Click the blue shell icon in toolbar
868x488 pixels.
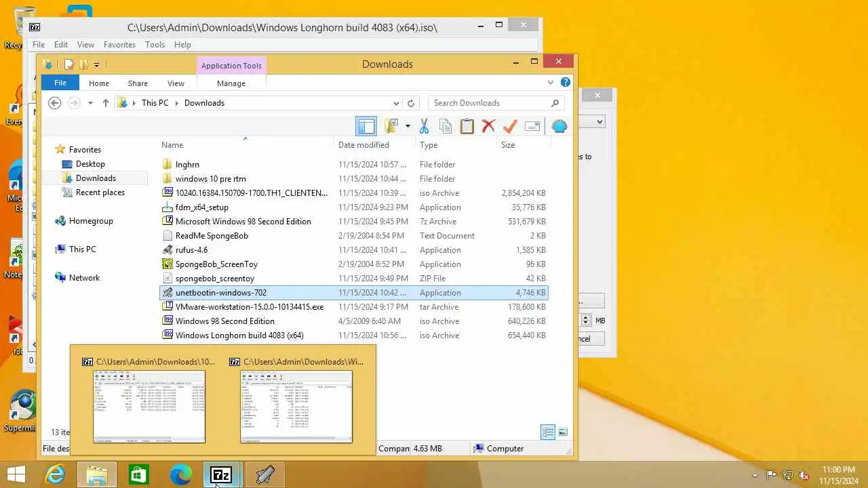[559, 126]
